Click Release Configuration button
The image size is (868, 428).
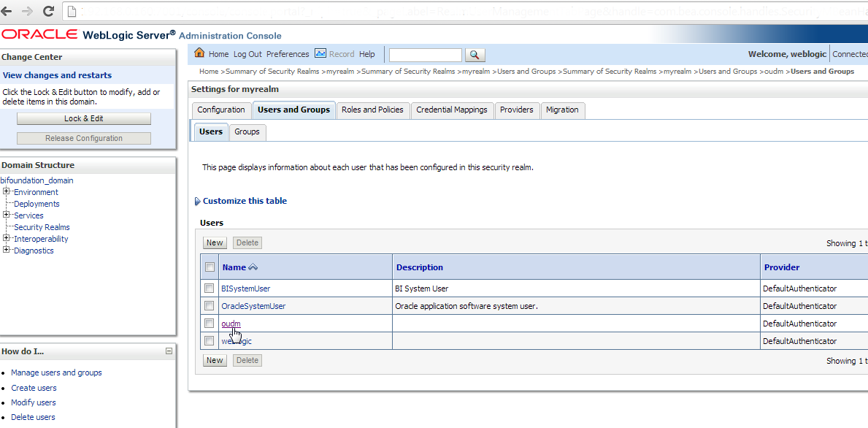click(x=84, y=139)
